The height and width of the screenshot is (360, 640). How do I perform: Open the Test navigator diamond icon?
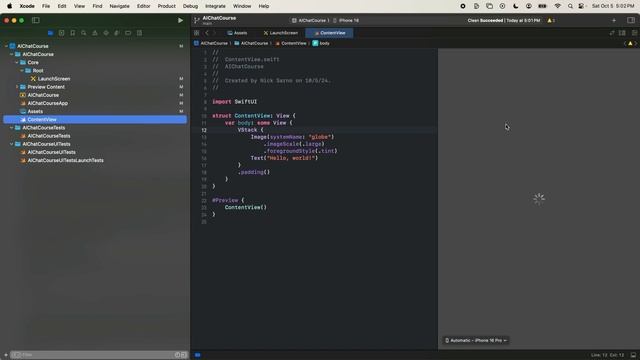(106, 33)
